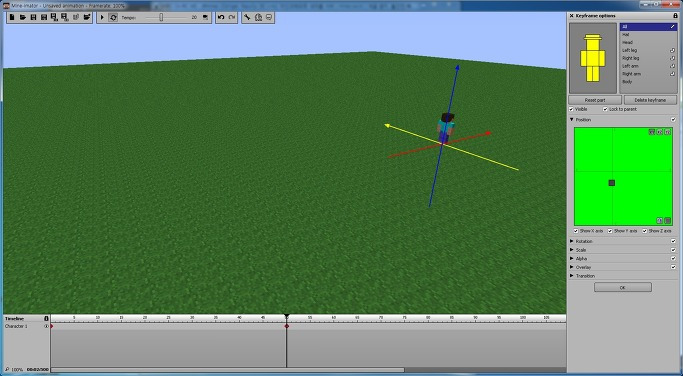The height and width of the screenshot is (376, 683).
Task: Redo the last action
Action: click(232, 17)
